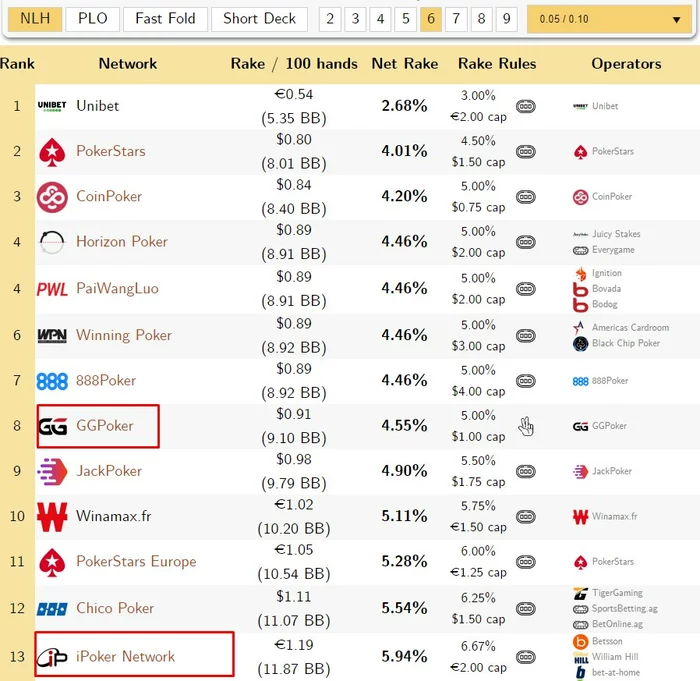700x681 pixels.
Task: Click the WPN logo
Action: point(52,335)
